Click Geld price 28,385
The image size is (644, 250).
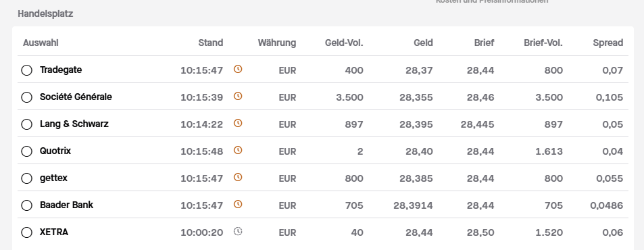(416, 178)
